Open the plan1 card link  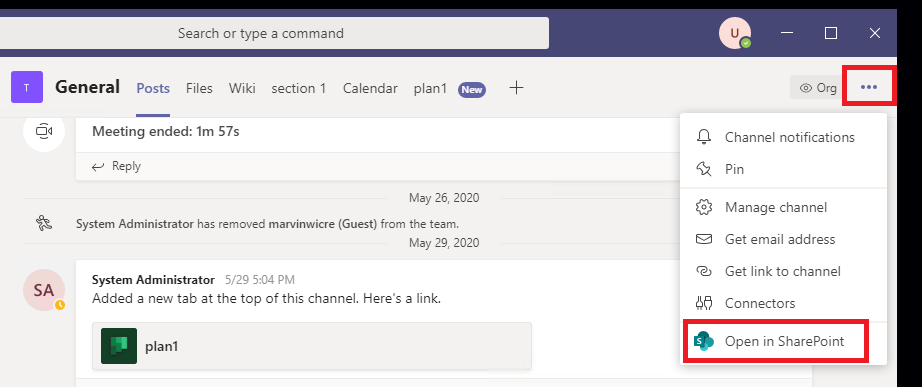(312, 346)
